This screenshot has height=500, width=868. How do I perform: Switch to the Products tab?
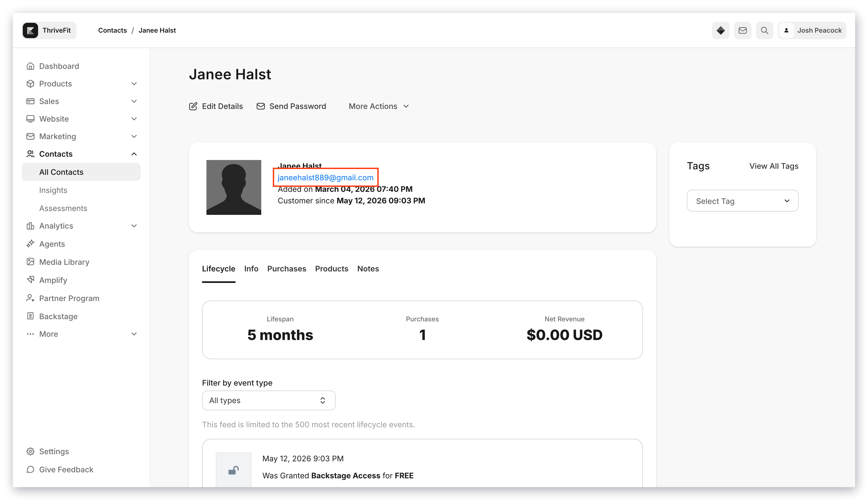point(331,269)
